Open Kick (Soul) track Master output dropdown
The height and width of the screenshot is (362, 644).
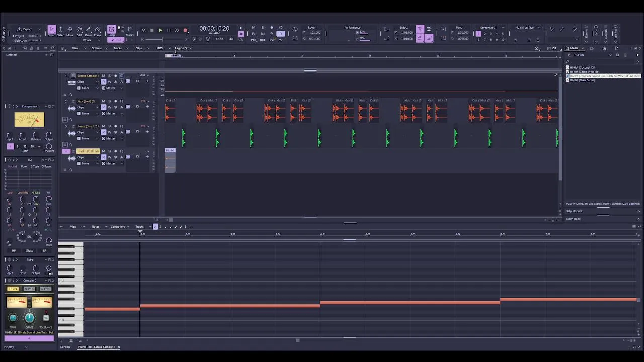coord(112,113)
